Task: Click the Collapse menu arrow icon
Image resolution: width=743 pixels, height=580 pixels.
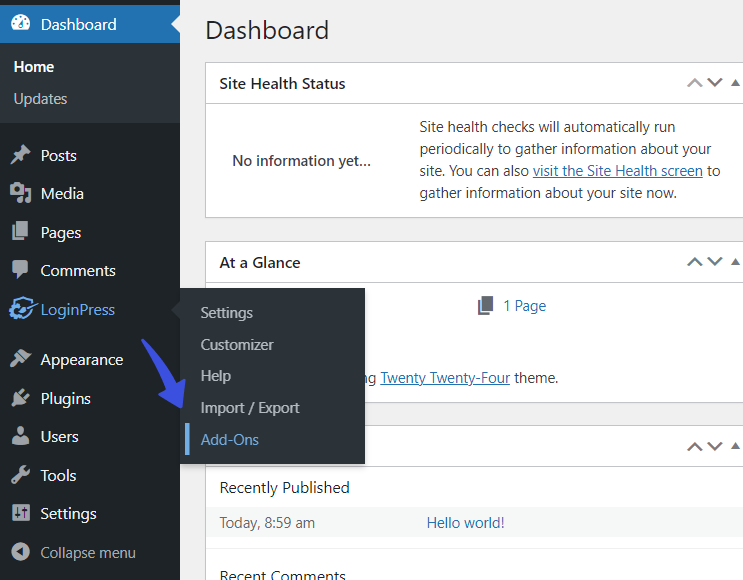Action: [20, 552]
